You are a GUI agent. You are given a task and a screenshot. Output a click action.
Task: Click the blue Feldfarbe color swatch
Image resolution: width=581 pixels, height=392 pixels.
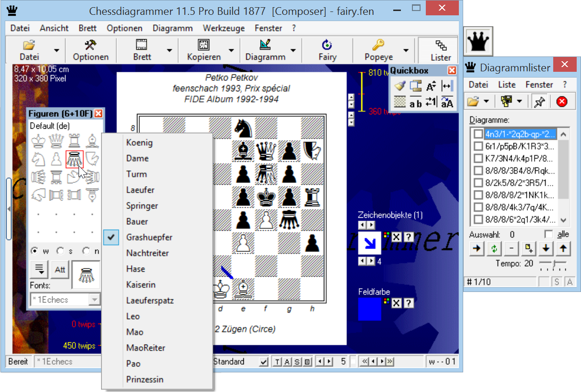(x=370, y=309)
